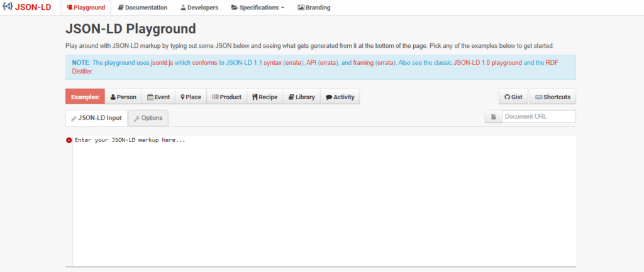Click inside the JSON-LD markup editor
The height and width of the screenshot is (272, 644).
pos(324,201)
